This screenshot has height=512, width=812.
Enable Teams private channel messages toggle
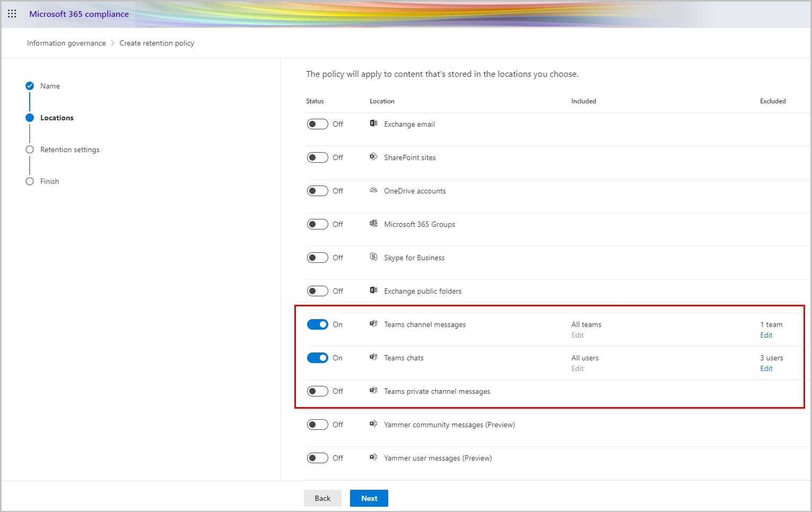click(317, 391)
